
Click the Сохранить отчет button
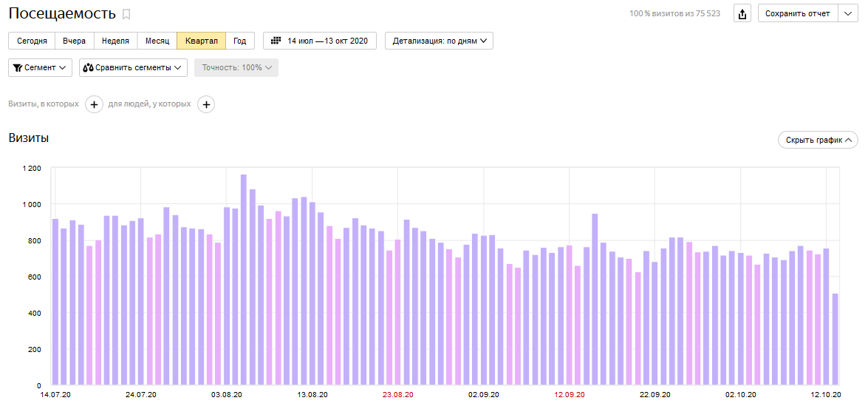pyautogui.click(x=798, y=13)
